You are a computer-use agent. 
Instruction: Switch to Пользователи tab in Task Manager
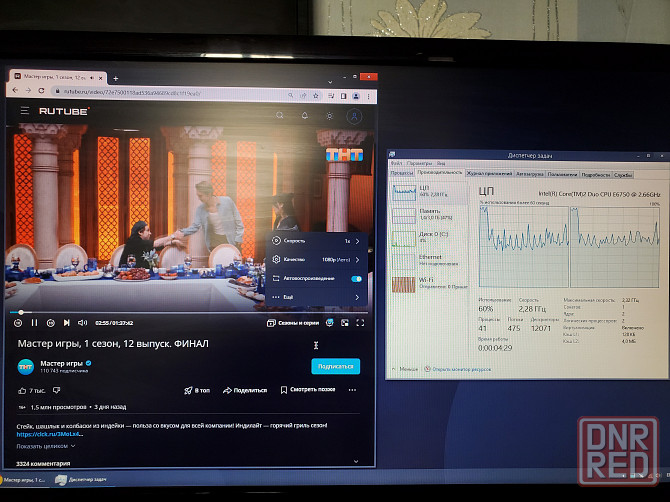[x=562, y=174]
